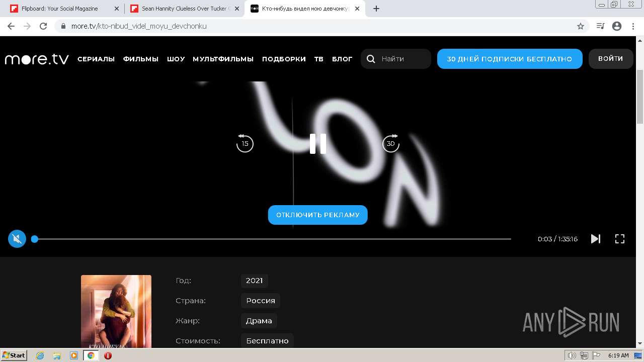This screenshot has height=362, width=644.
Task: Open Chrome three-dot menu
Action: pyautogui.click(x=633, y=26)
